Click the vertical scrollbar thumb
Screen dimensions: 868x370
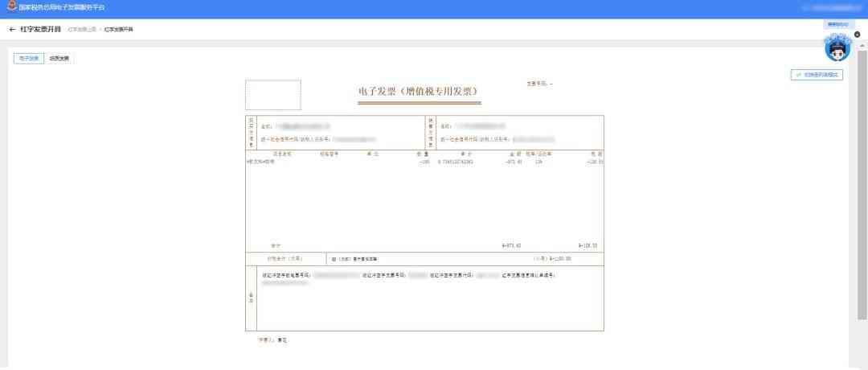coord(862,184)
